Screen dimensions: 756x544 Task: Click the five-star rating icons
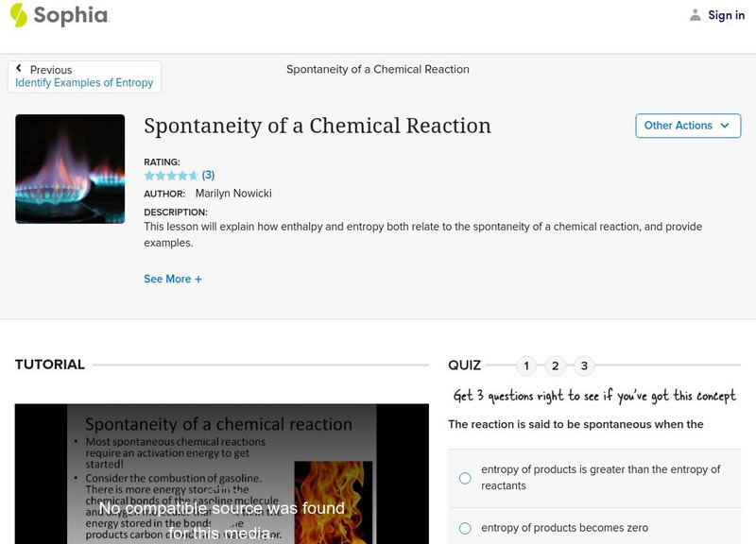pos(170,176)
